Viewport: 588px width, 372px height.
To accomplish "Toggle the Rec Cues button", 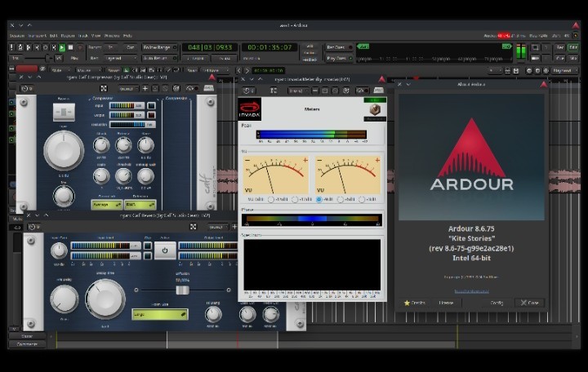I will [339, 47].
